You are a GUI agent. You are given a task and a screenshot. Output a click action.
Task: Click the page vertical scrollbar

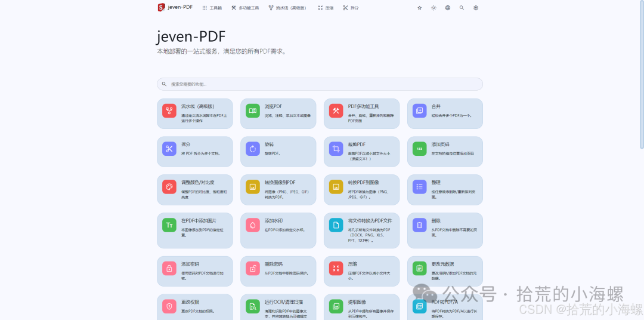click(642, 74)
